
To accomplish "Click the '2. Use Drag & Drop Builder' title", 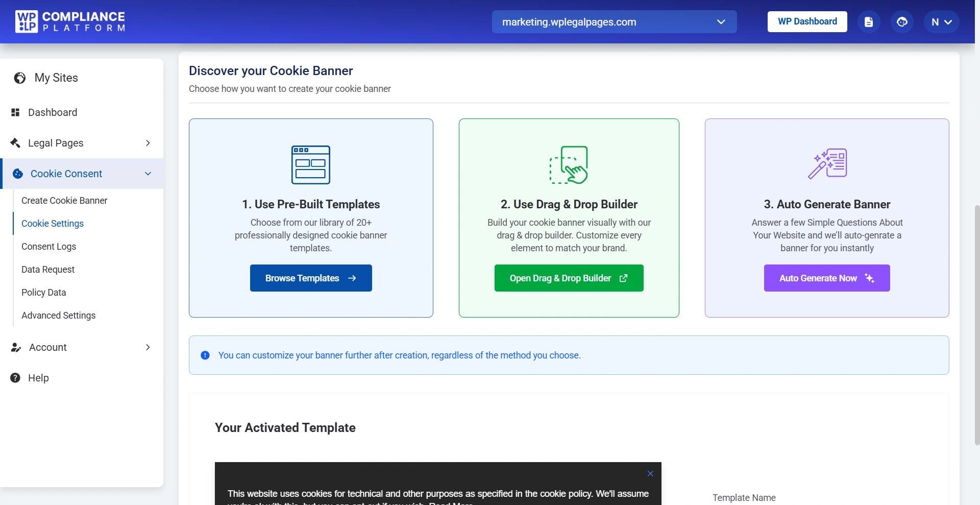I will coord(569,204).
